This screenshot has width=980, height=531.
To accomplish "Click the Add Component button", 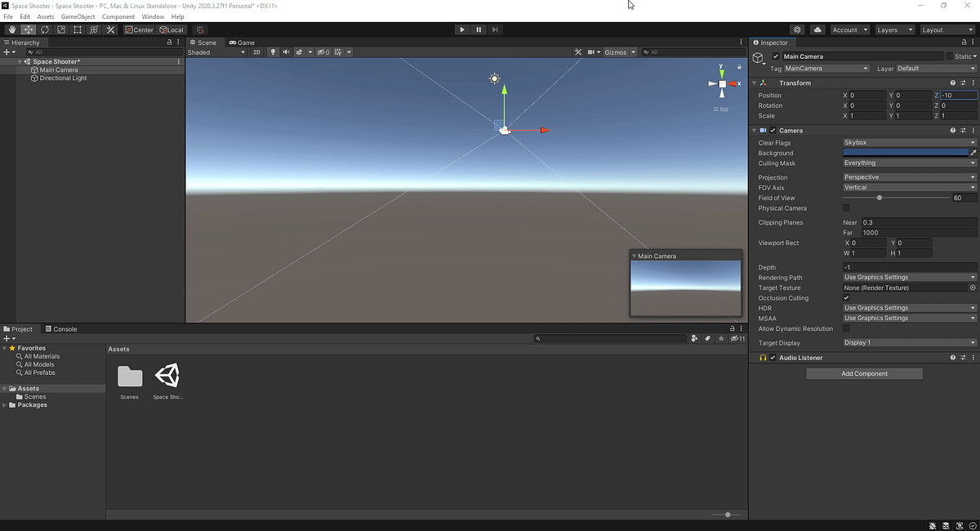I will (864, 373).
